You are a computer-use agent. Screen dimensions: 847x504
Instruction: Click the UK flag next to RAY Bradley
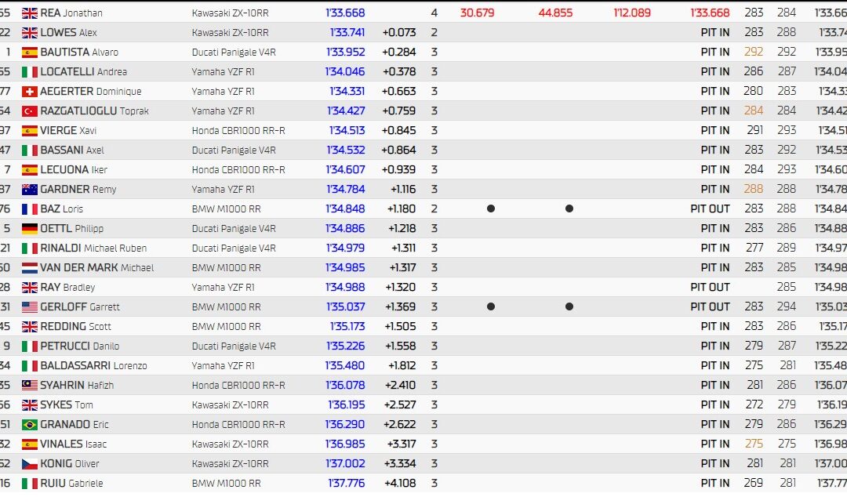pos(30,288)
